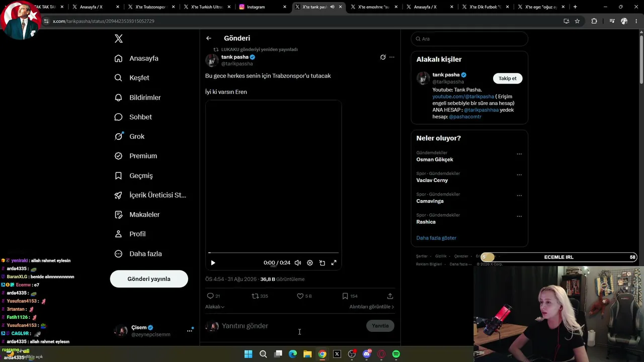Click the browser address bar URL

pos(104,21)
